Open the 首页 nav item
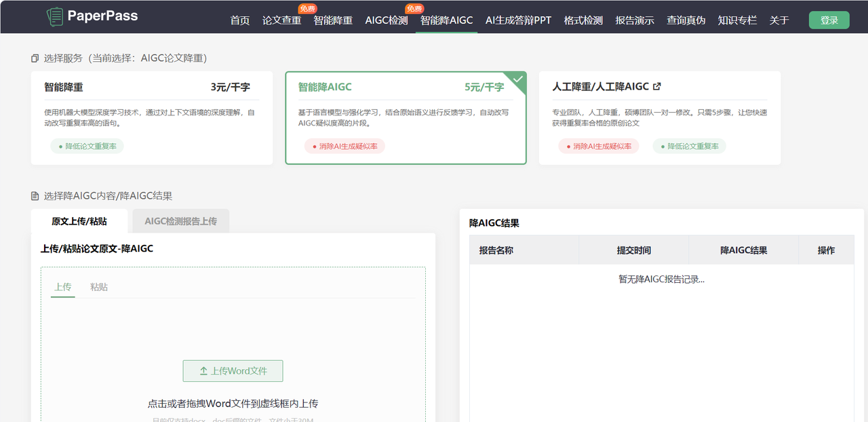 240,20
